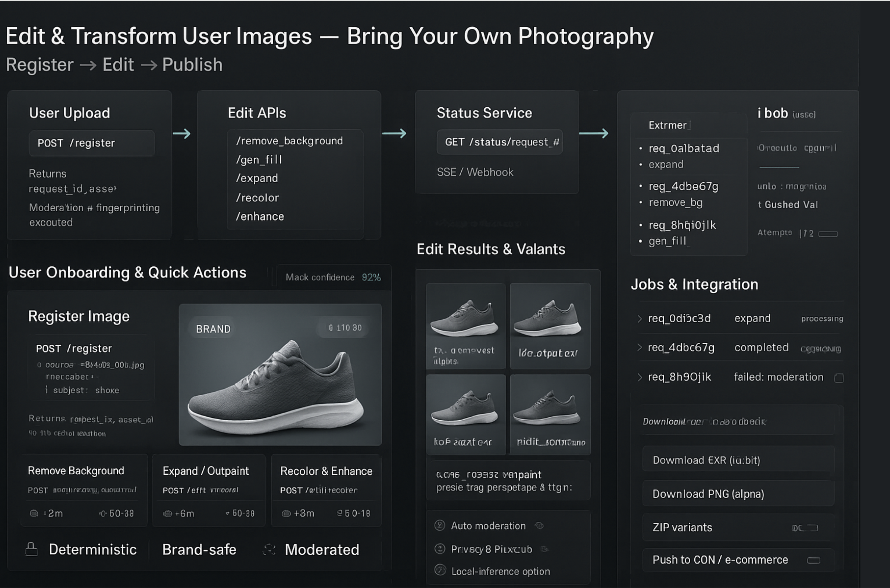Click the time icon in the Recolor & Enhance card
This screenshot has width=890, height=588.
click(286, 513)
